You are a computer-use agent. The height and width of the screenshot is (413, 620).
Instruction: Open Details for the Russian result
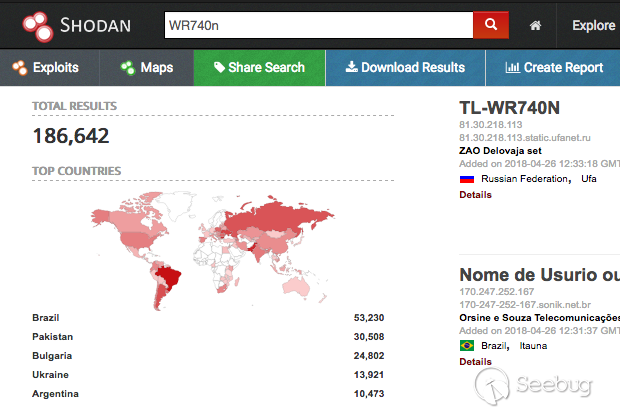coord(475,195)
